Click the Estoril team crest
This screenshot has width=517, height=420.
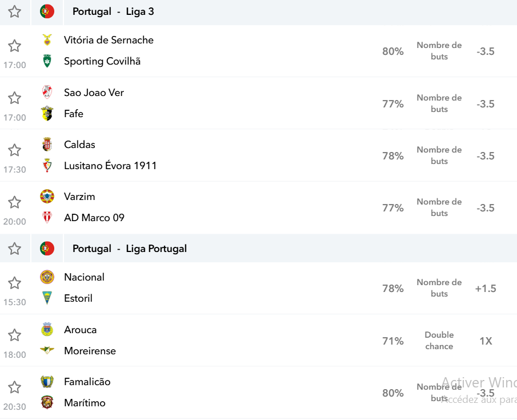pos(47,298)
